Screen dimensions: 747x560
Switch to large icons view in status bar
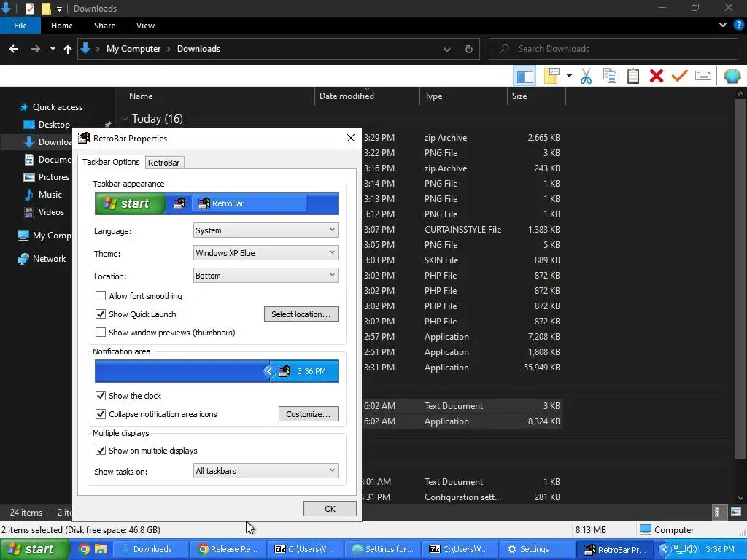click(736, 512)
